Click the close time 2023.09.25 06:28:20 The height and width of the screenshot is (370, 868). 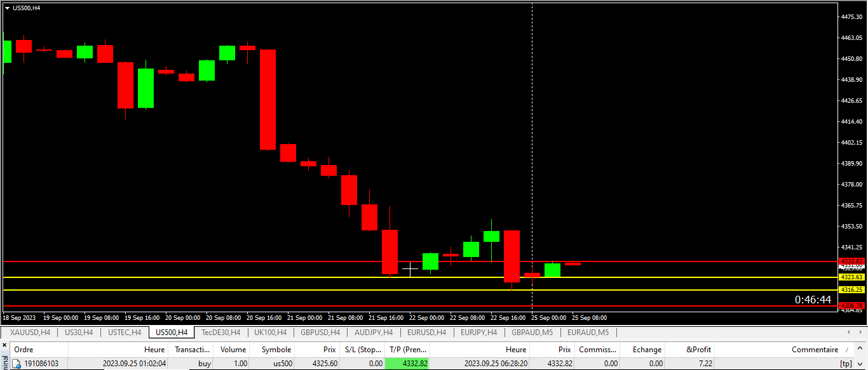pyautogui.click(x=496, y=364)
